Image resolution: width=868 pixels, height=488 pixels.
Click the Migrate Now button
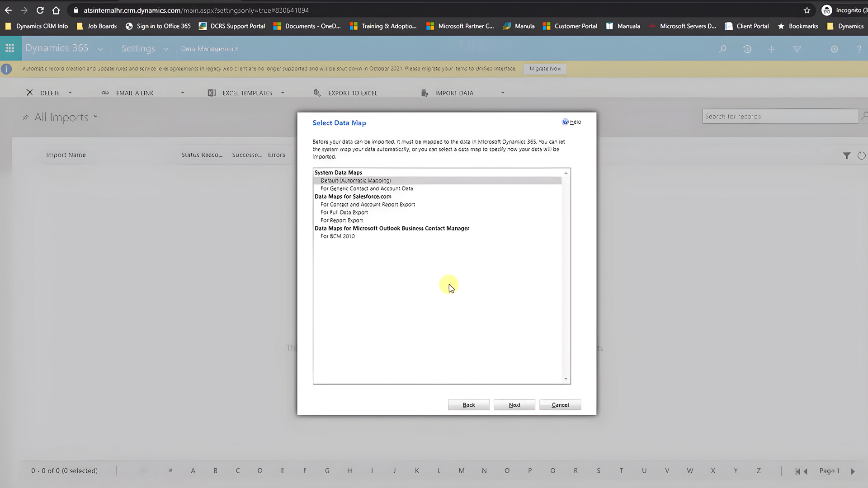(545, 69)
